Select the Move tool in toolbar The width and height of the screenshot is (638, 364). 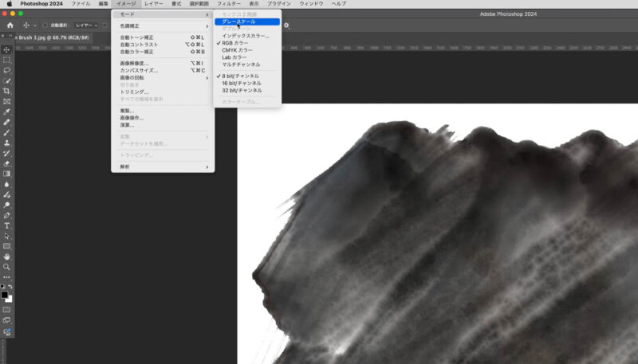7,49
